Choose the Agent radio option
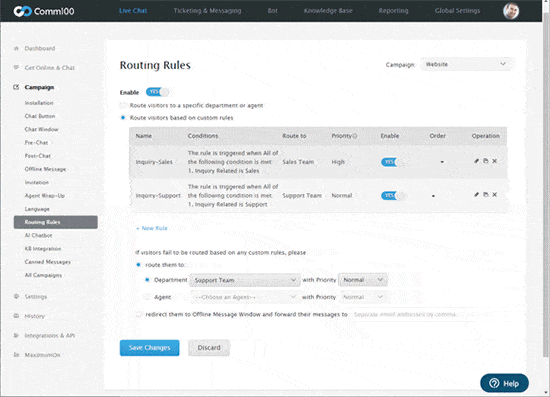The height and width of the screenshot is (397, 550). 147,297
